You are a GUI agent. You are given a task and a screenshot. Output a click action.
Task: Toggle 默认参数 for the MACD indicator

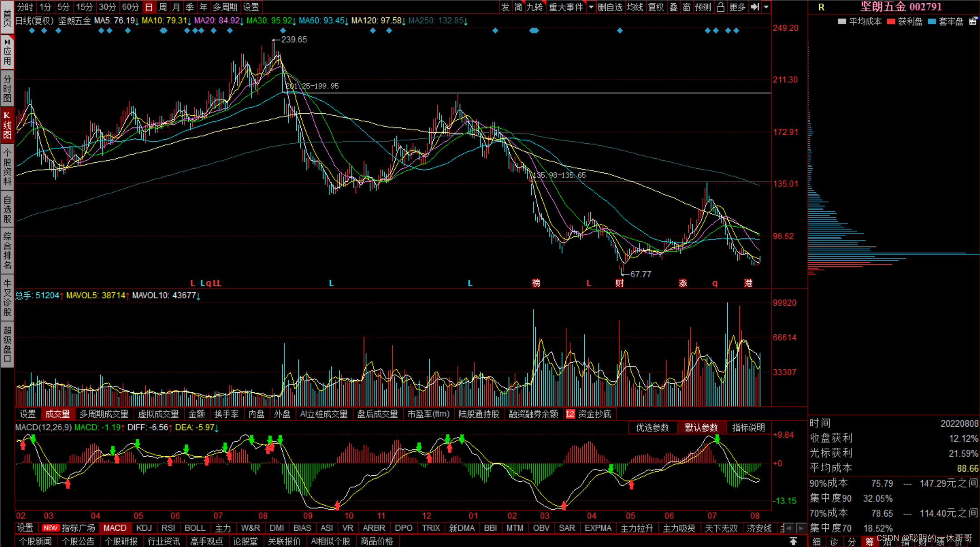pos(701,427)
